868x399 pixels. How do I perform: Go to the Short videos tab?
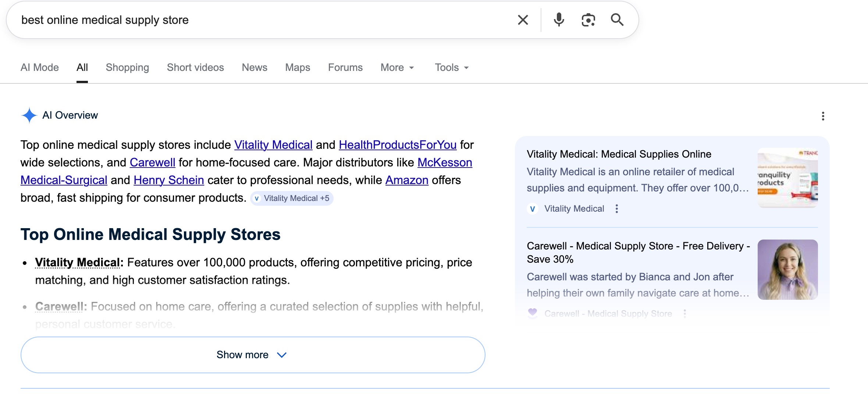tap(195, 68)
